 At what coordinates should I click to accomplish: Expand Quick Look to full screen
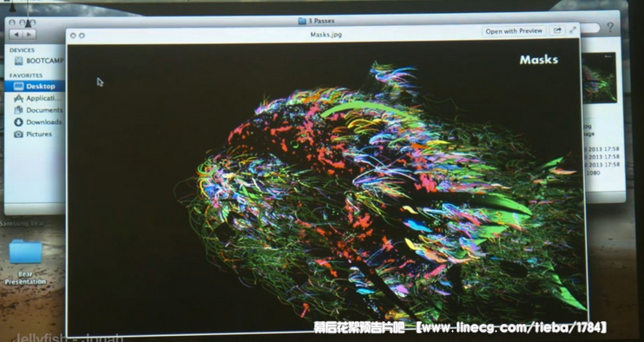573,30
